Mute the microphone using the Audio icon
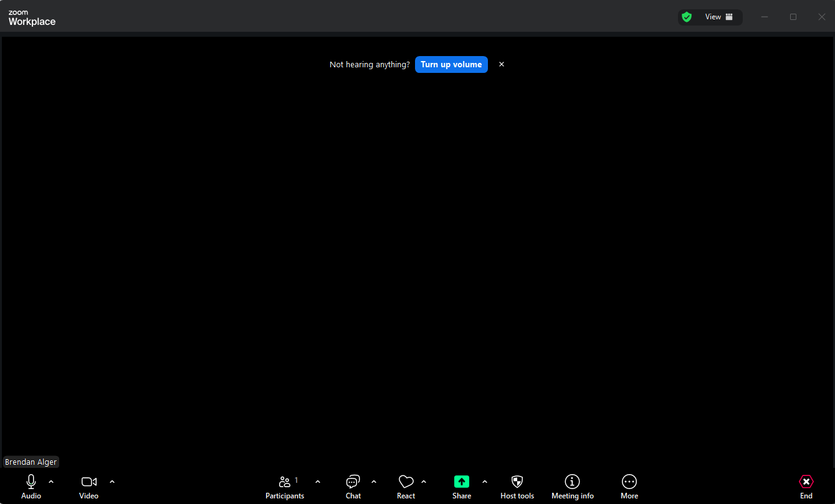Viewport: 835px width, 504px height. (31, 482)
